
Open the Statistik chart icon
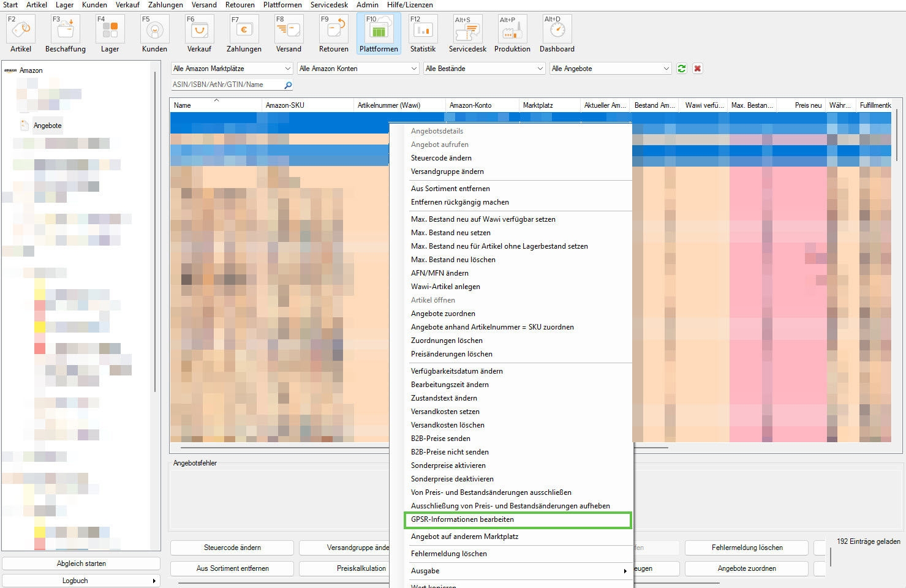tap(423, 29)
